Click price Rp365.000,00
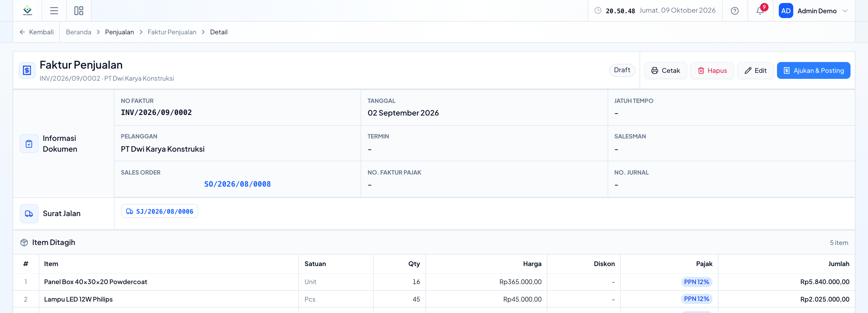 pos(520,282)
